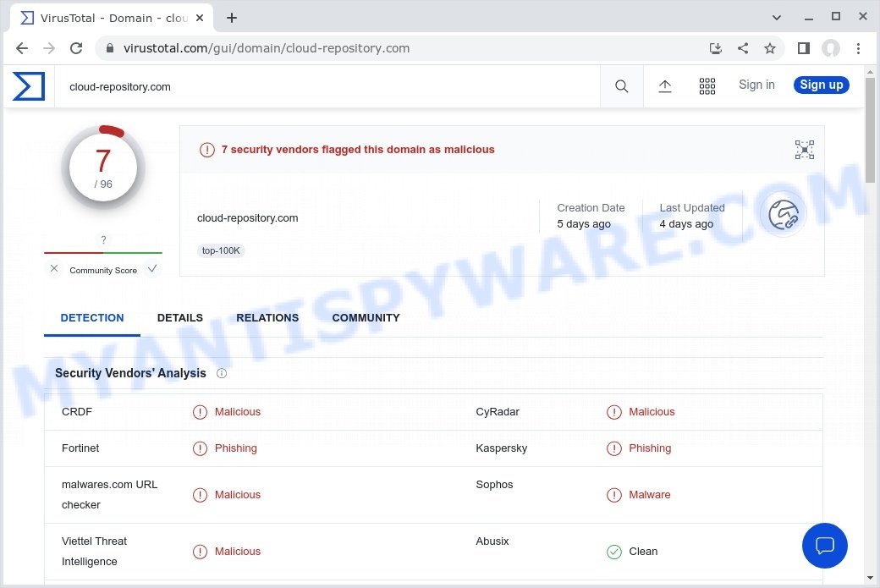880x588 pixels.
Task: Bookmark this page with the star icon
Action: click(769, 48)
